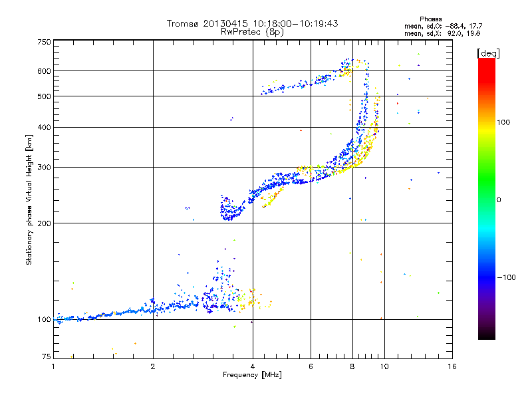Click the 300 tick label on height axis

point(44,168)
